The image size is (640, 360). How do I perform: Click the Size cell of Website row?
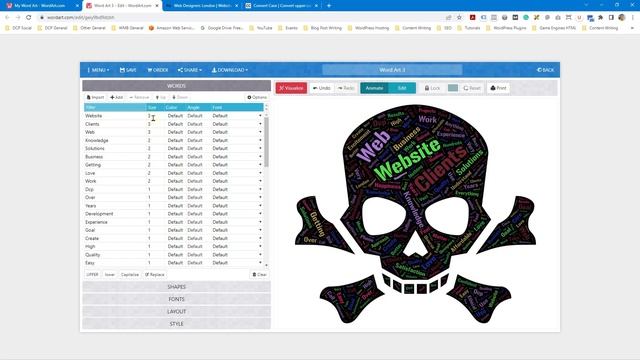[x=155, y=116]
